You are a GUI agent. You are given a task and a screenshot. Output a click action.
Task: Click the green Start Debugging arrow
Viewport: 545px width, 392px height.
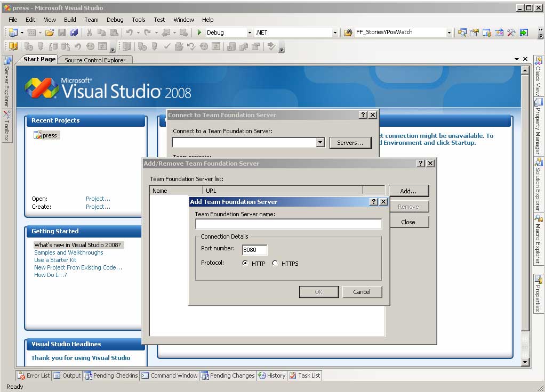[x=199, y=32]
